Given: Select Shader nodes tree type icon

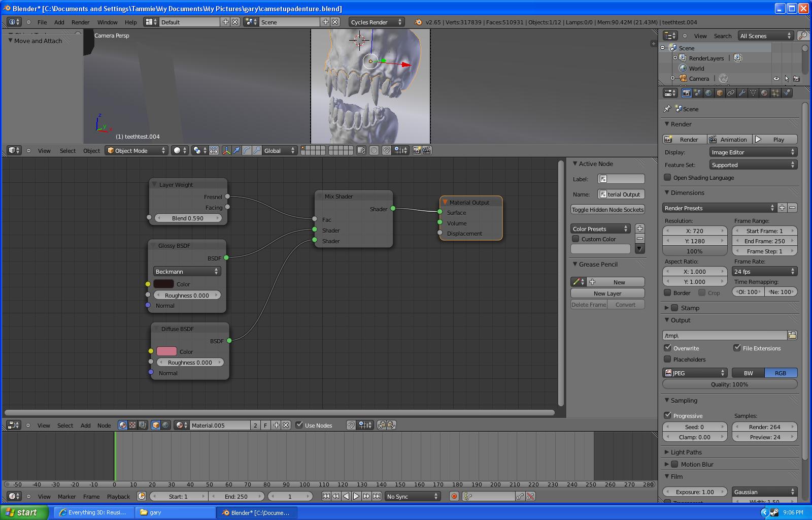Looking at the screenshot, I should pos(123,425).
